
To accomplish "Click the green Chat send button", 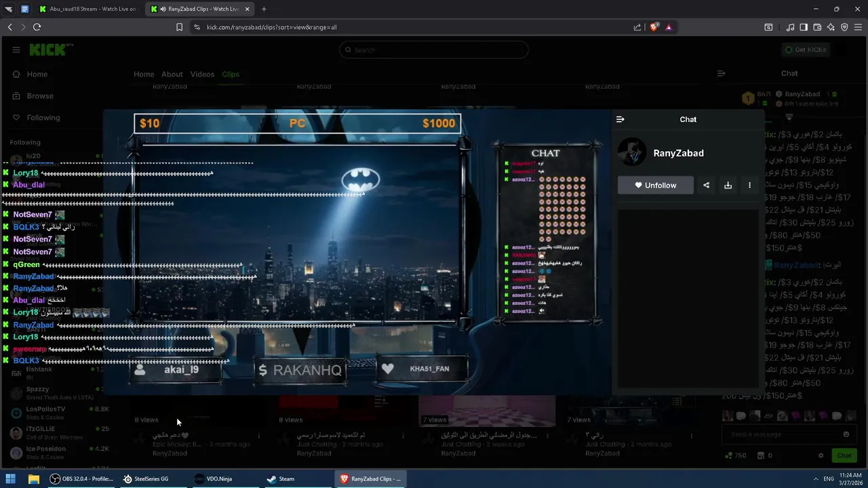I will pos(844,455).
